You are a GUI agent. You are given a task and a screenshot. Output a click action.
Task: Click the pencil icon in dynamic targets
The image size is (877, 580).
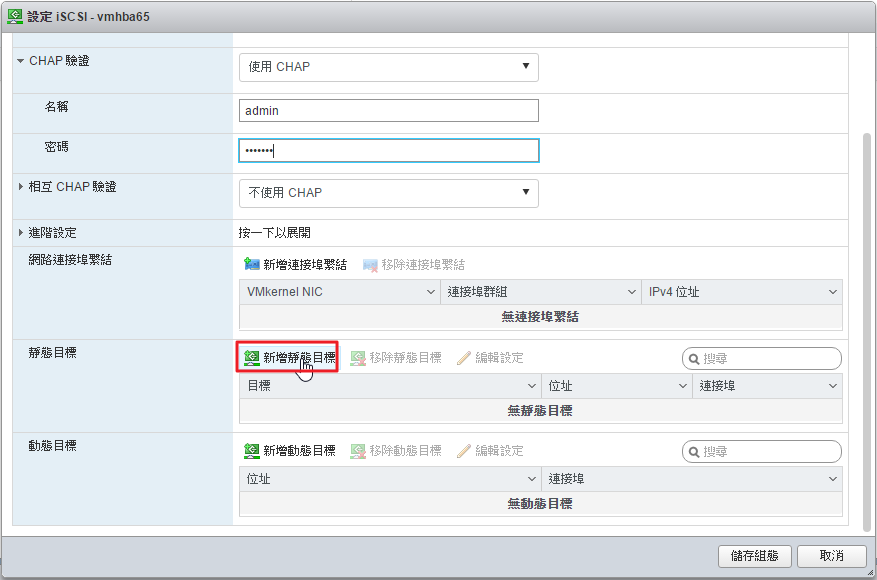464,451
